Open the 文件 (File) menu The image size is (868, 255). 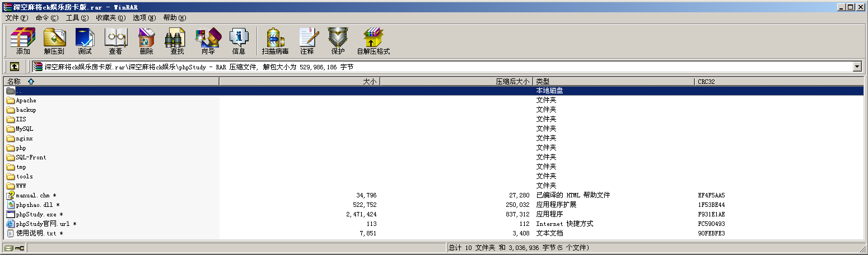tap(16, 18)
